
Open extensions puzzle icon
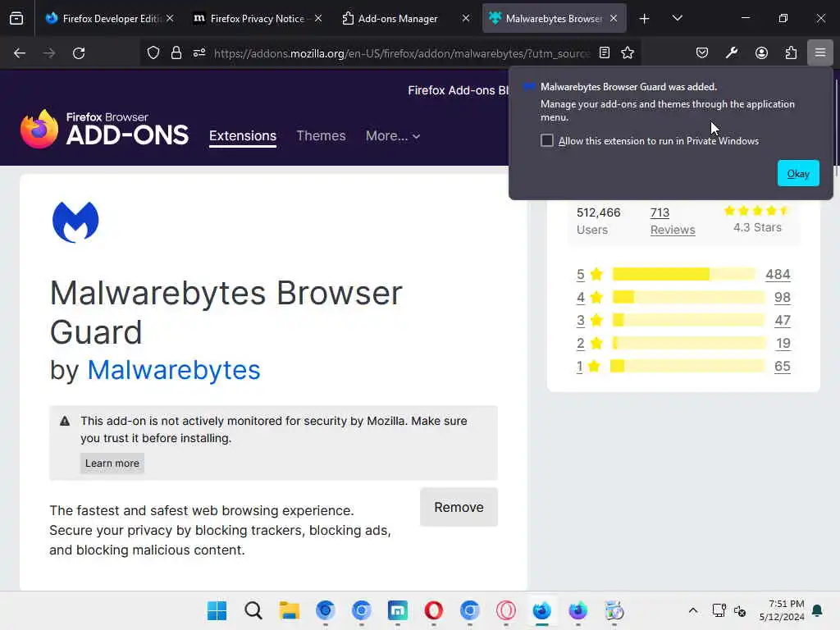coord(791,52)
